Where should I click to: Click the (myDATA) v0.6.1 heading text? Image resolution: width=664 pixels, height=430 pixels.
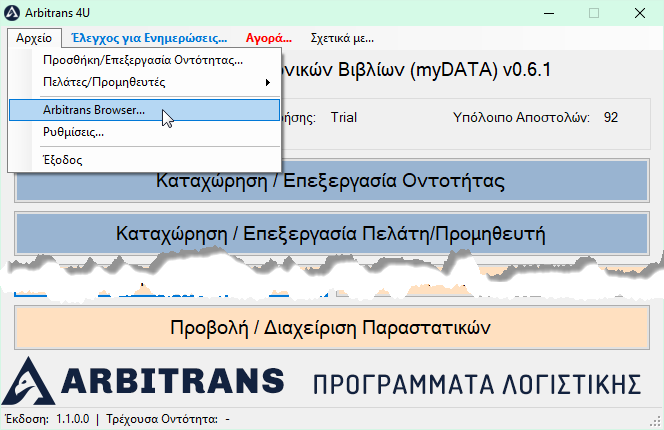(480, 70)
